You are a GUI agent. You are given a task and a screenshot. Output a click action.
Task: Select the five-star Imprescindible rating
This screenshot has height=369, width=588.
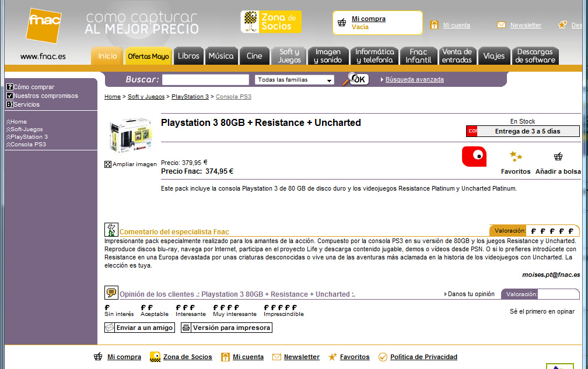click(281, 307)
